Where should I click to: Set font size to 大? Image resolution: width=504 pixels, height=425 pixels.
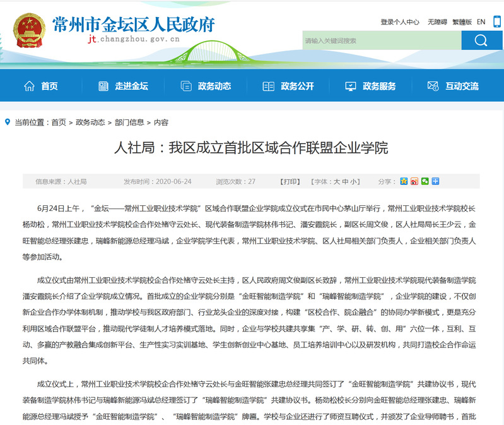click(x=337, y=181)
